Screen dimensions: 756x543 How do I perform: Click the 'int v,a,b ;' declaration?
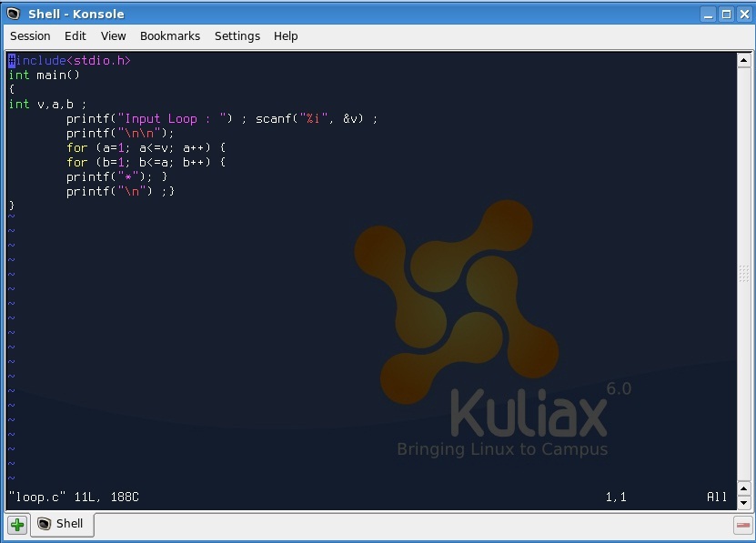click(47, 105)
